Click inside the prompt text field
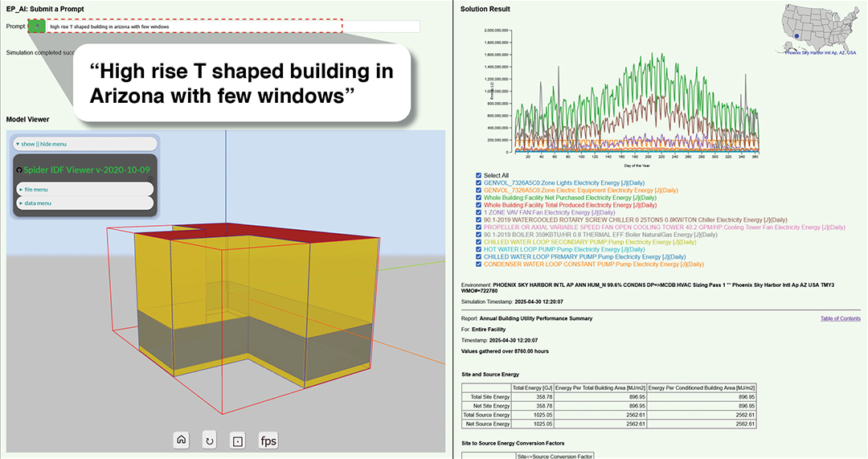Screen dimensions: 868x459 [233, 27]
